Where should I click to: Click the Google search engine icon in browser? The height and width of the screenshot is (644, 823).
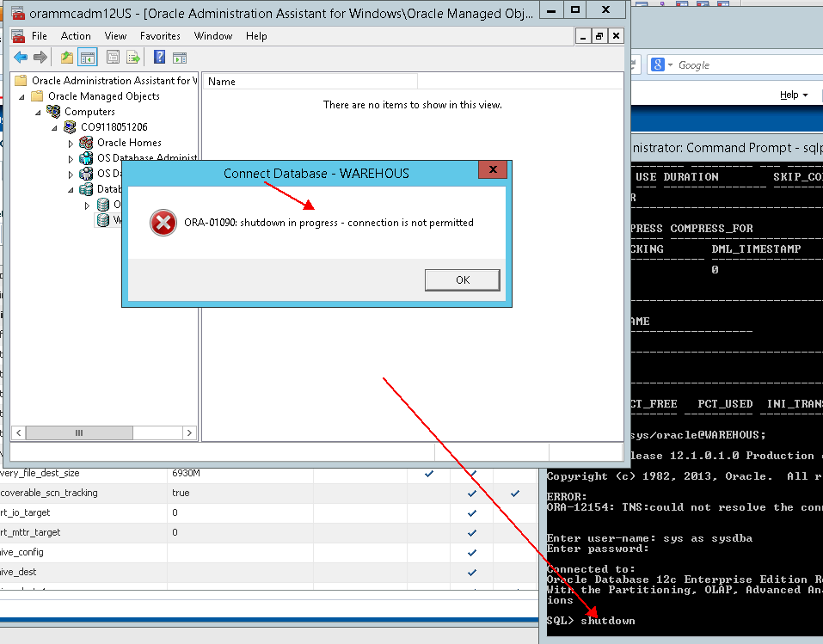pos(658,64)
